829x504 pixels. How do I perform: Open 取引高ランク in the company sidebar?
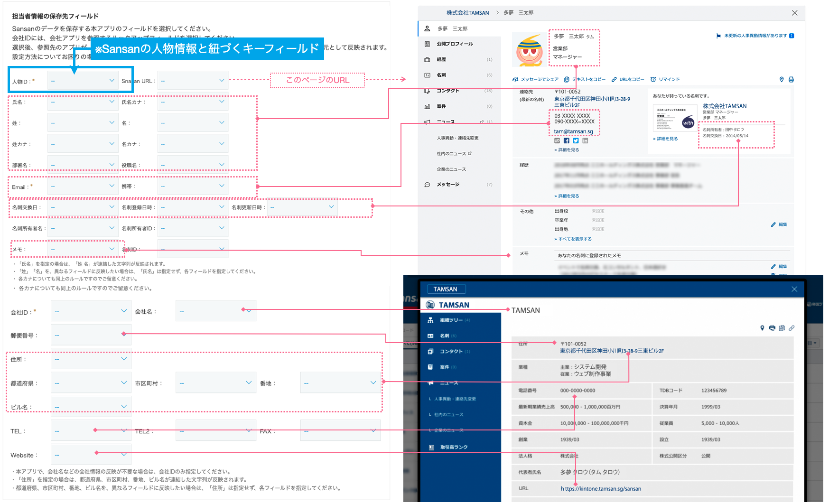pyautogui.click(x=454, y=447)
